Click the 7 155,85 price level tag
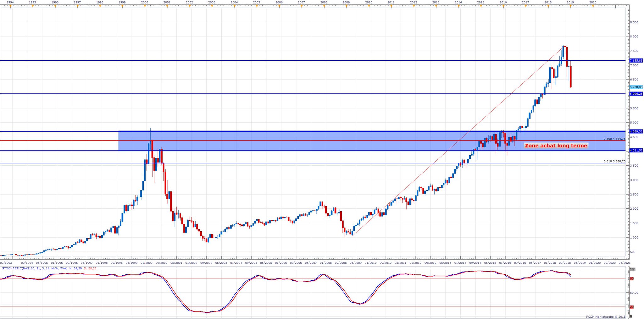This screenshot has height=319, width=644. (636, 60)
